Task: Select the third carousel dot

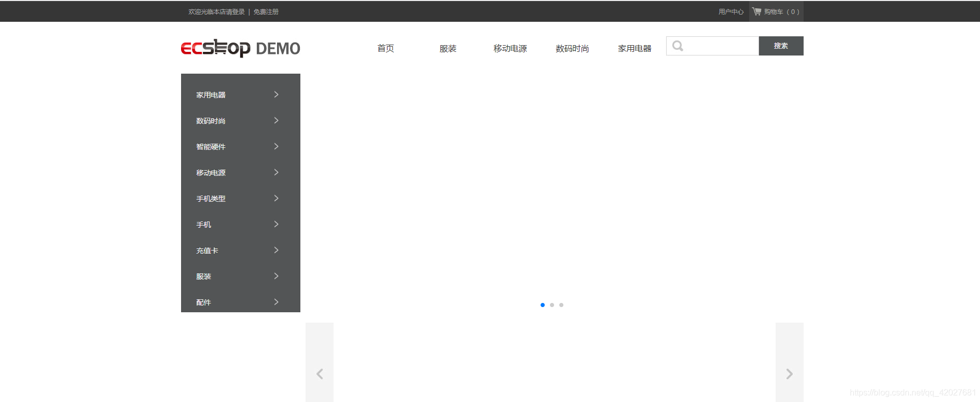Action: 561,305
